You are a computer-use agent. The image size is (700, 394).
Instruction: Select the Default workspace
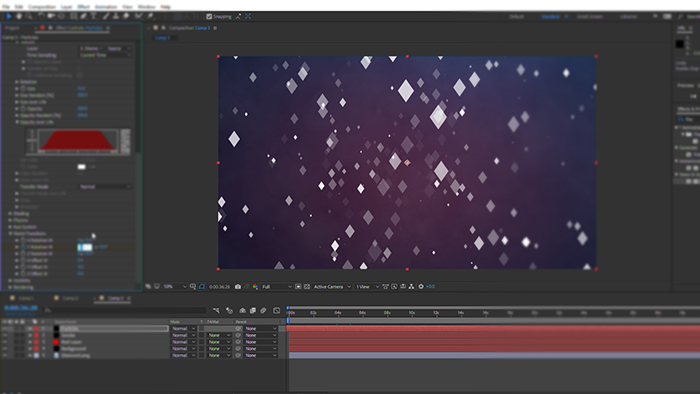(x=517, y=17)
